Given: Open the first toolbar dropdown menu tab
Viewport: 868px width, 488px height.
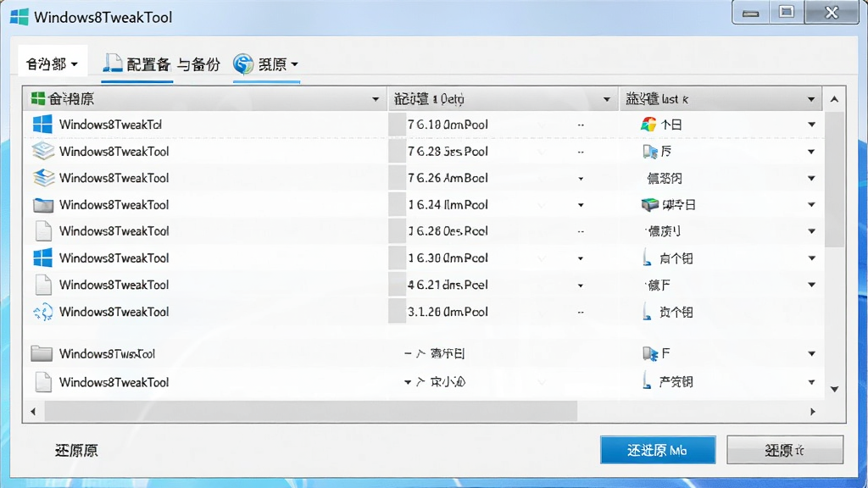Looking at the screenshot, I should click(52, 64).
